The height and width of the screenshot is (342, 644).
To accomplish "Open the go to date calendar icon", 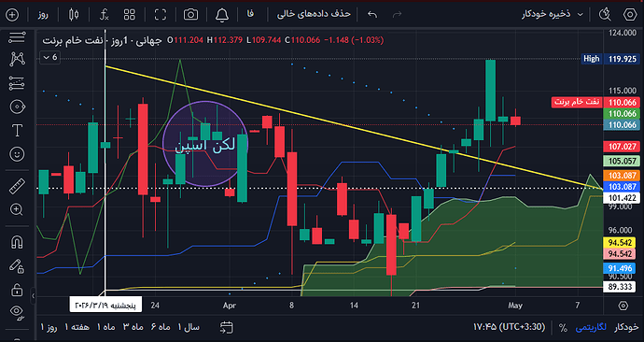I will 226,327.
